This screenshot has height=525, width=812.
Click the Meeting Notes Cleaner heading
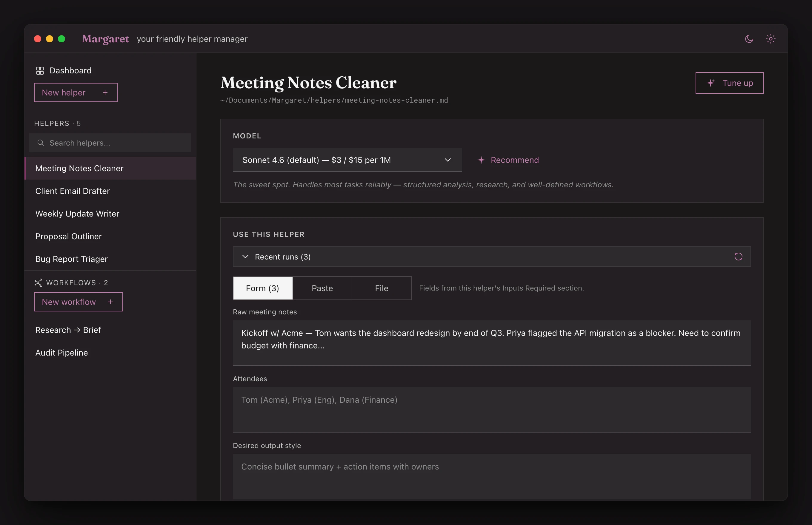(x=308, y=83)
